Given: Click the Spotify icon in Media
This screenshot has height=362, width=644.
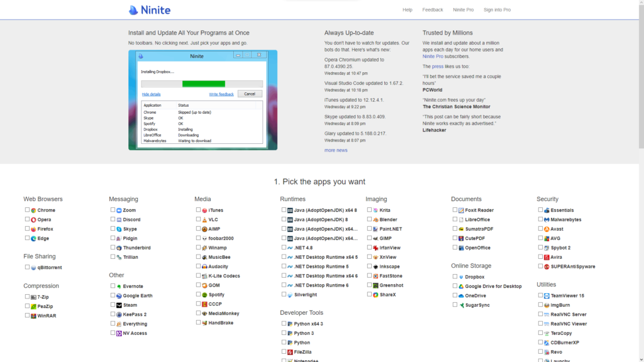Looking at the screenshot, I should (x=204, y=295).
